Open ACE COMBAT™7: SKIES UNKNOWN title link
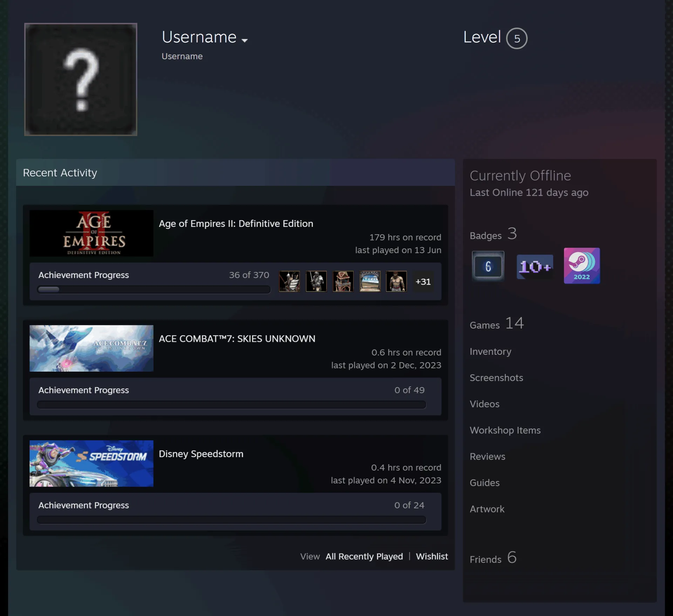Image resolution: width=673 pixels, height=616 pixels. tap(237, 339)
